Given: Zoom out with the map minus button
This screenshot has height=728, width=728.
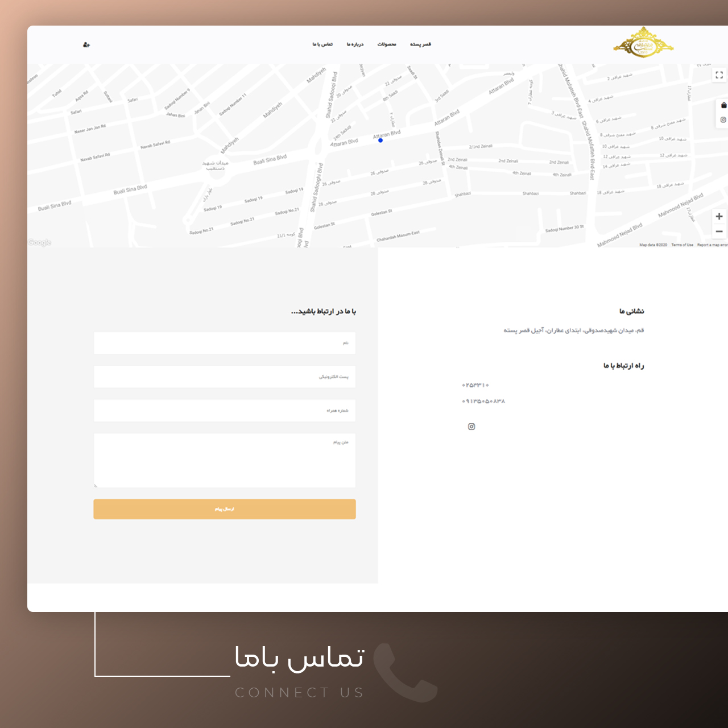Looking at the screenshot, I should pyautogui.click(x=719, y=231).
